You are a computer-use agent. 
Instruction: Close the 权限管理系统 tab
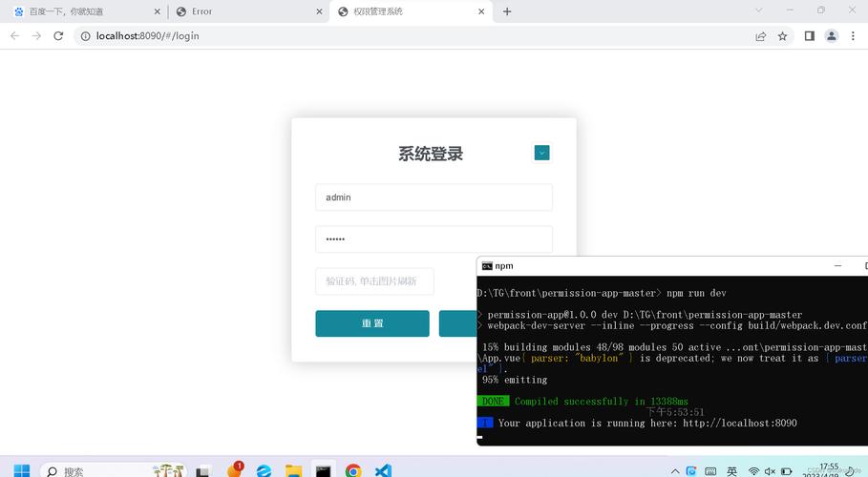point(481,11)
